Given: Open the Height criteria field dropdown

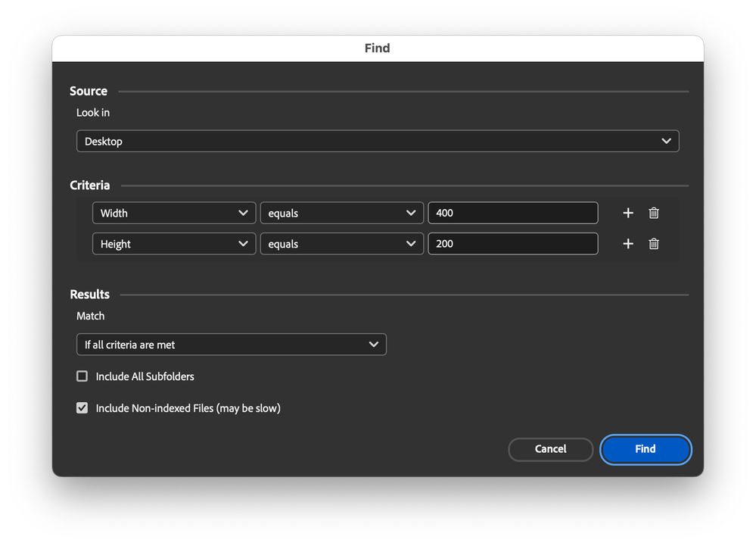Looking at the screenshot, I should click(174, 244).
